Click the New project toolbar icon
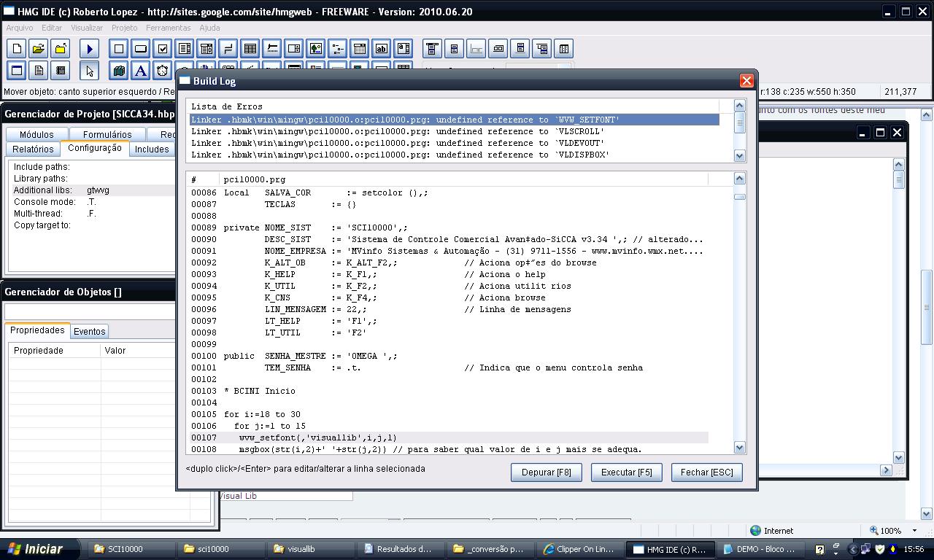This screenshot has width=934, height=560. [17, 49]
